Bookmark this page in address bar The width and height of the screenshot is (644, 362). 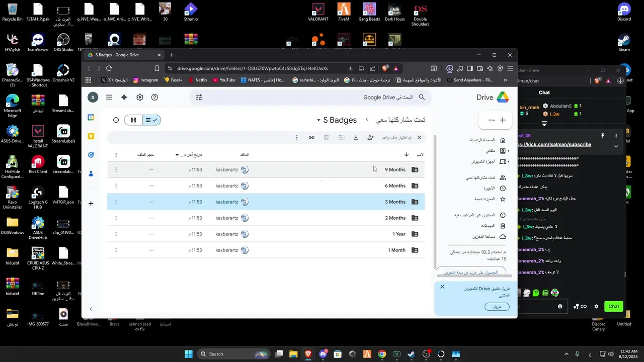click(x=157, y=68)
